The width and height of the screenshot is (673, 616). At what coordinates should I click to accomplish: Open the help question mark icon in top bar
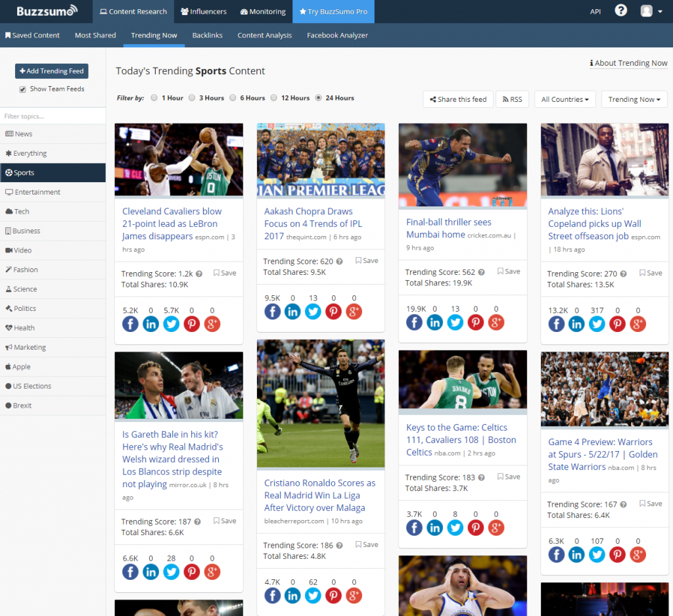point(620,11)
